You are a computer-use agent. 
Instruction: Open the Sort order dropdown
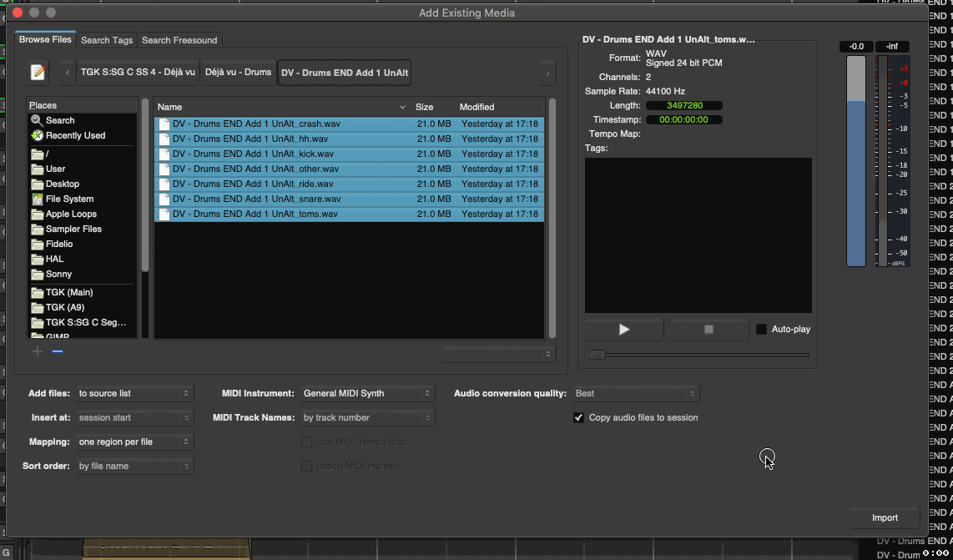[134, 466]
